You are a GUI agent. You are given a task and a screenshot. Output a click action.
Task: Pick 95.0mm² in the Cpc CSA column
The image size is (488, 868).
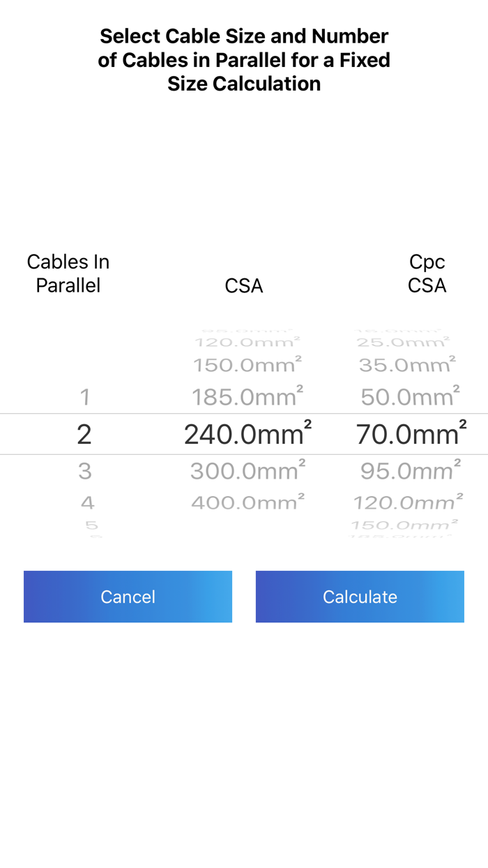408,471
